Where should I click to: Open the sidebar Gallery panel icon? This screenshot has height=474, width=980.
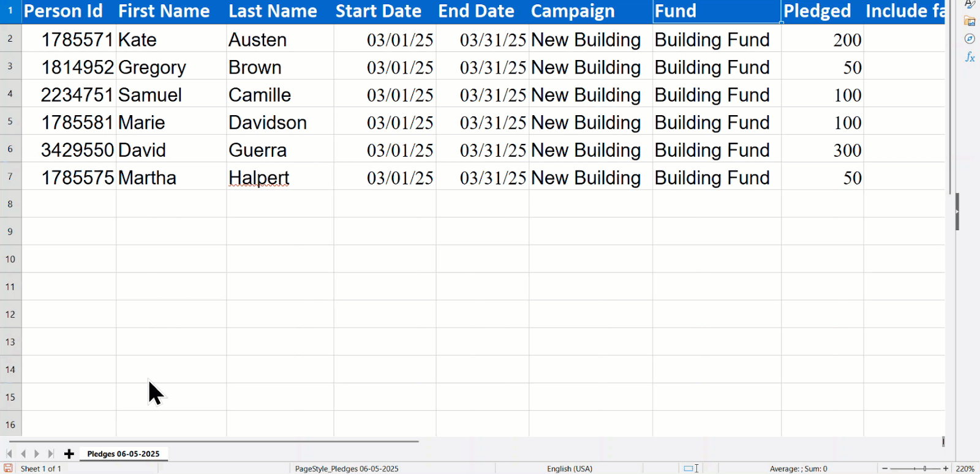pyautogui.click(x=970, y=21)
